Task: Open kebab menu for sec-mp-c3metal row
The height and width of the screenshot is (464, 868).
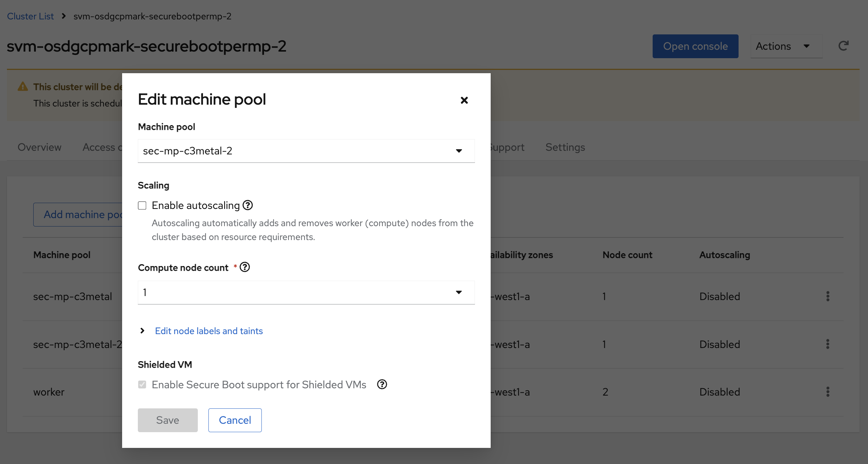Action: (828, 296)
